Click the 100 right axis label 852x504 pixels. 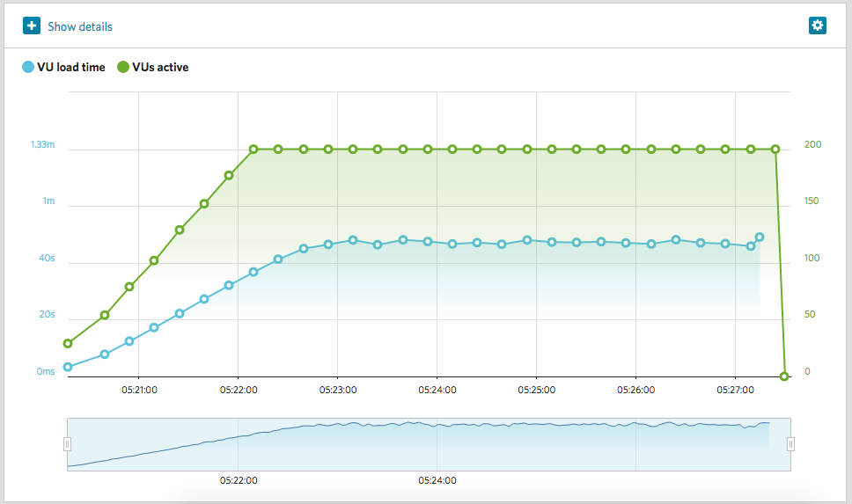(x=812, y=258)
